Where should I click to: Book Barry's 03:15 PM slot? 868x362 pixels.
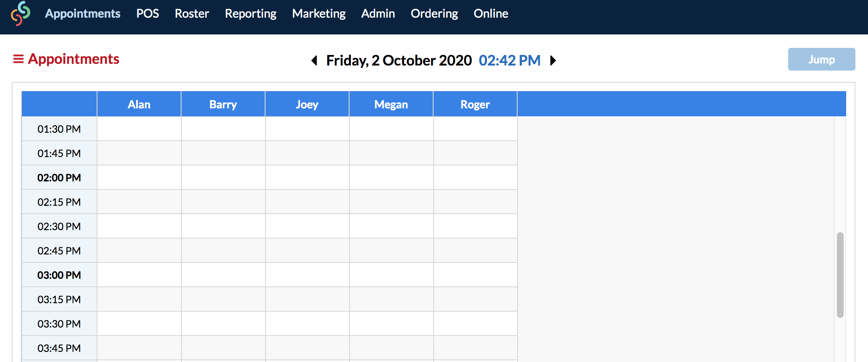[x=223, y=299]
